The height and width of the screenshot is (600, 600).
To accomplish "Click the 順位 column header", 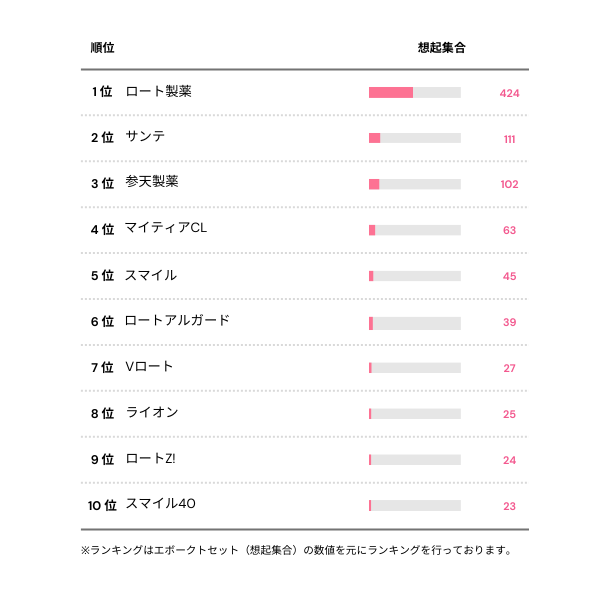I will [x=102, y=47].
